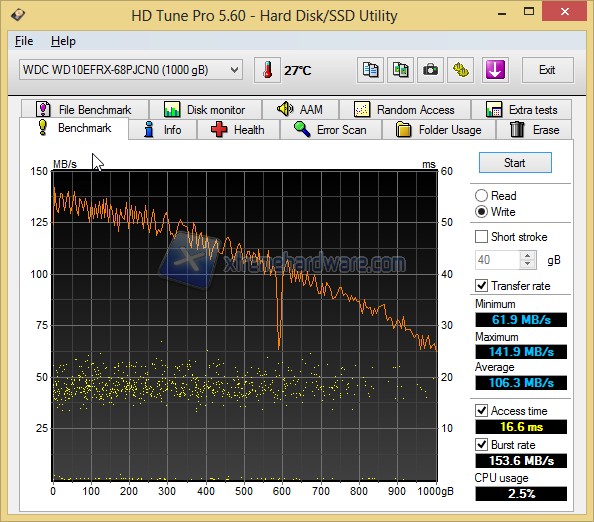Image resolution: width=594 pixels, height=522 pixels.
Task: Click the AAM speaker icon
Action: coord(285,109)
